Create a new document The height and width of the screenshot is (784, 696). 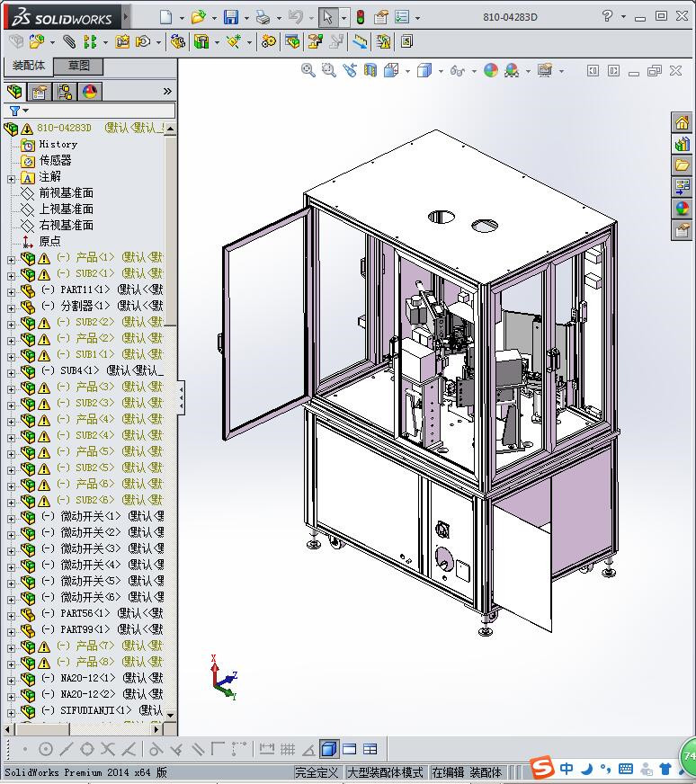(165, 17)
